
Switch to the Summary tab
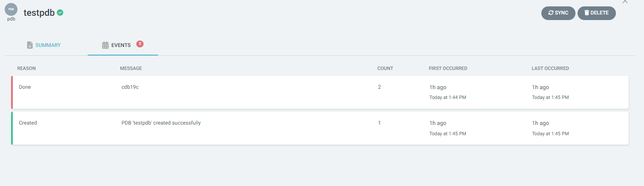coord(44,45)
